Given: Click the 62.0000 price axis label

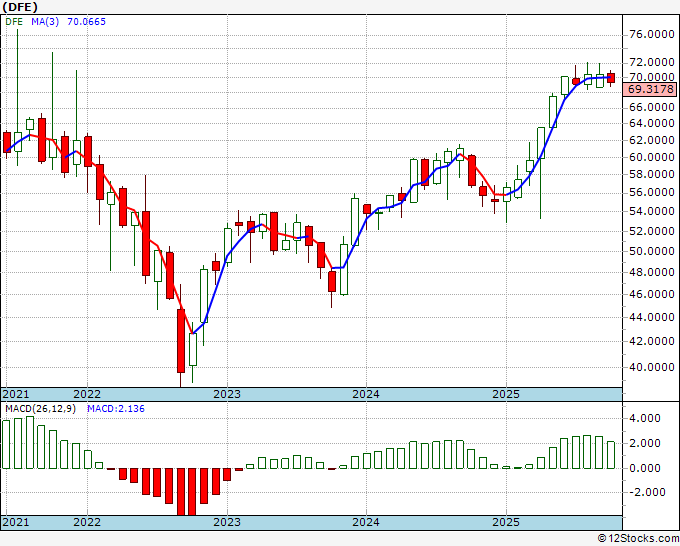Looking at the screenshot, I should 651,141.
